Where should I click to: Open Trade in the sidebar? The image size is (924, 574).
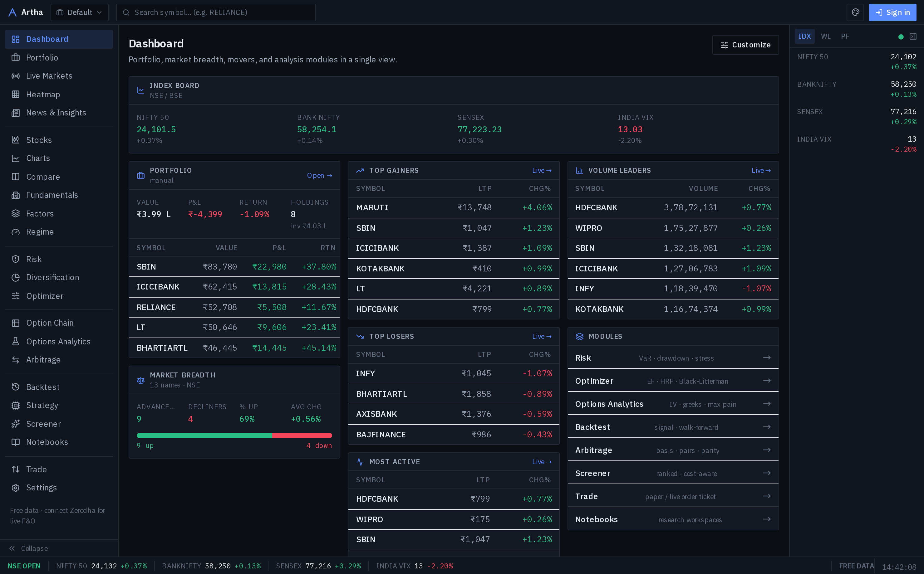click(x=59, y=469)
